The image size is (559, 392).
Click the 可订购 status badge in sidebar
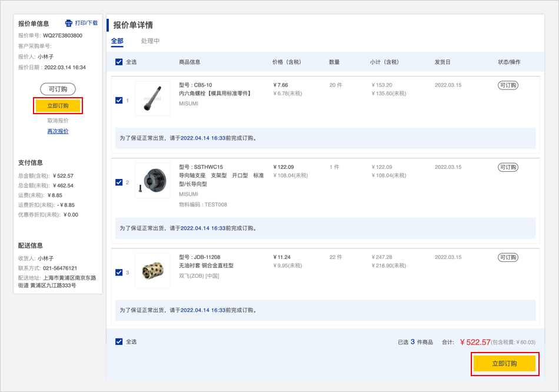pyautogui.click(x=58, y=89)
